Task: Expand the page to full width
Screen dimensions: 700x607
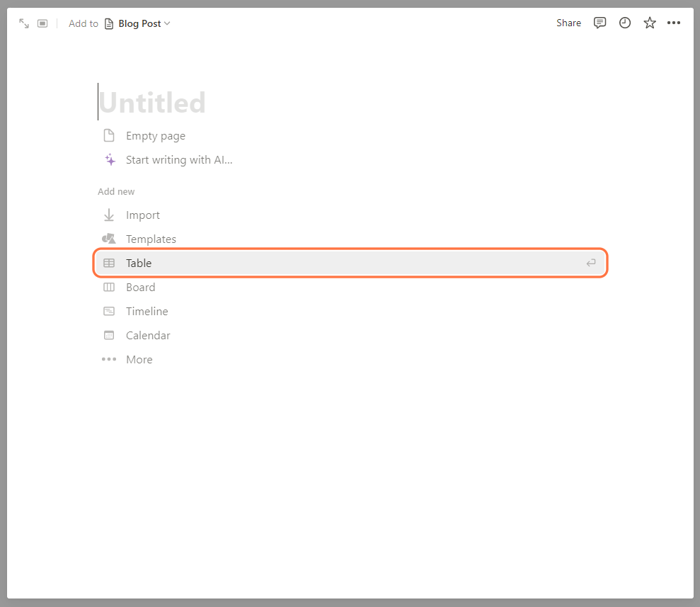Action: tap(23, 23)
